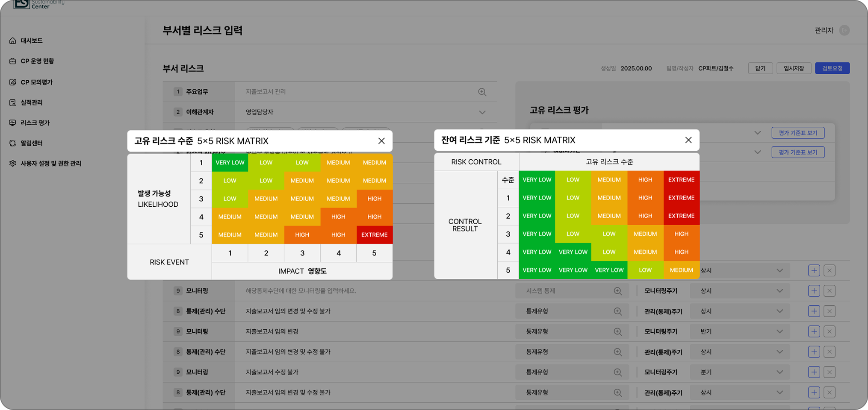Click plus icon on 반기 monitoring row
Viewport: 868px width, 410px height.
coord(814,331)
